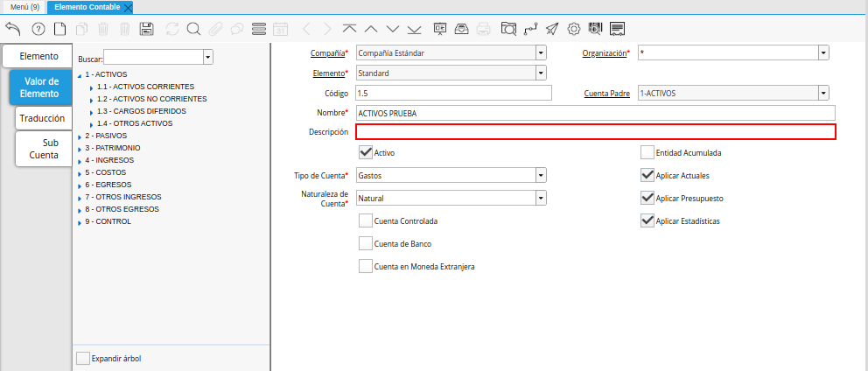
Task: Uncheck Aplicar Actuales
Action: (647, 175)
